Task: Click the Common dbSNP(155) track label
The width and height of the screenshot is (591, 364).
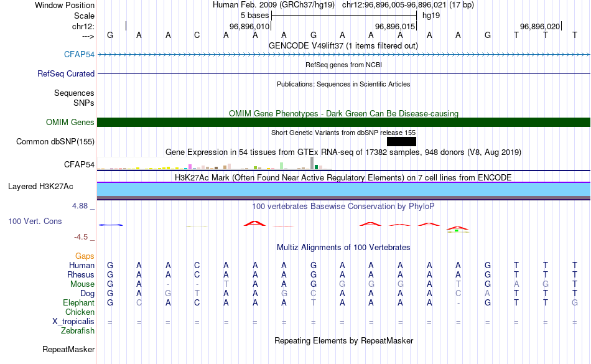Action: click(55, 142)
